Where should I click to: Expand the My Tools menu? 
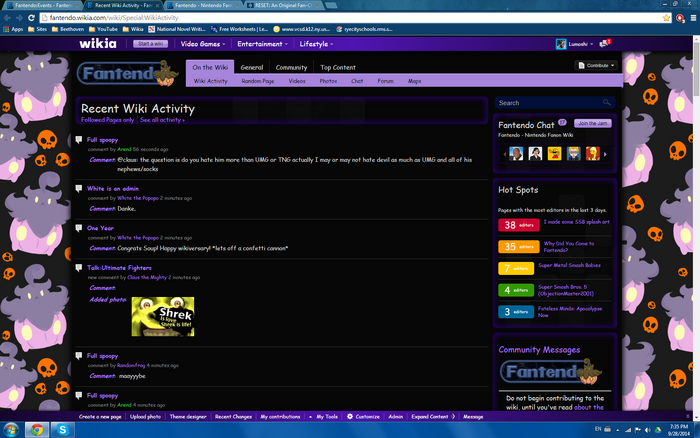click(323, 416)
